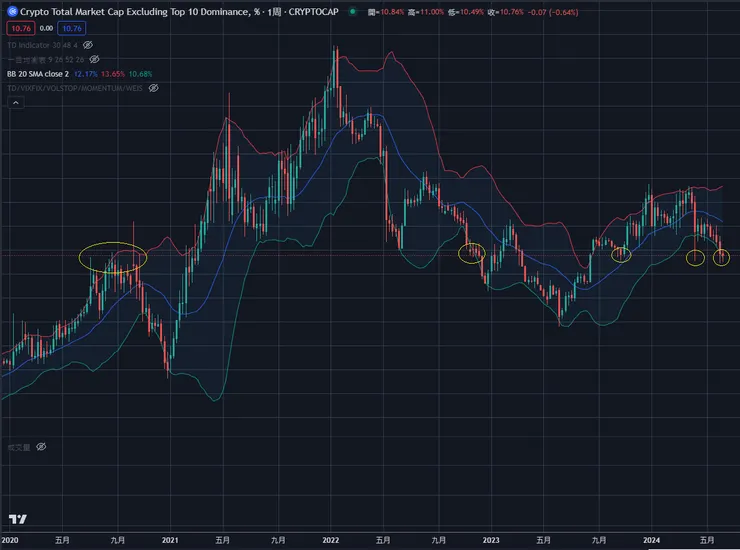
Task: Open the Crypto Total Market Cap symbol title
Action: (x=179, y=12)
